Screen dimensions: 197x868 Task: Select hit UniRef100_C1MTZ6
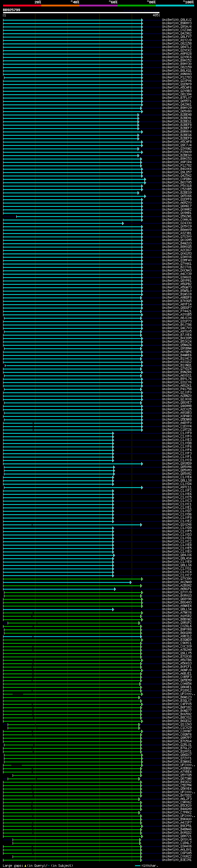(177, 430)
